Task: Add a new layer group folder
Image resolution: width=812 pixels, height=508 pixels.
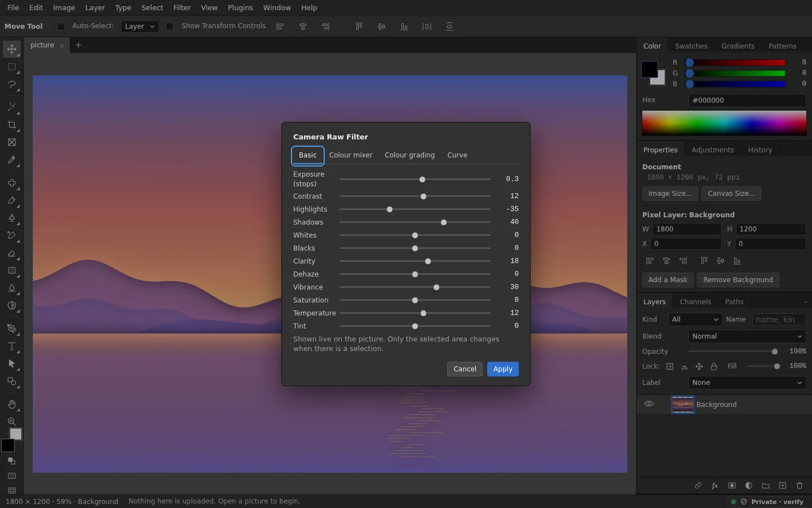Action: tap(766, 485)
